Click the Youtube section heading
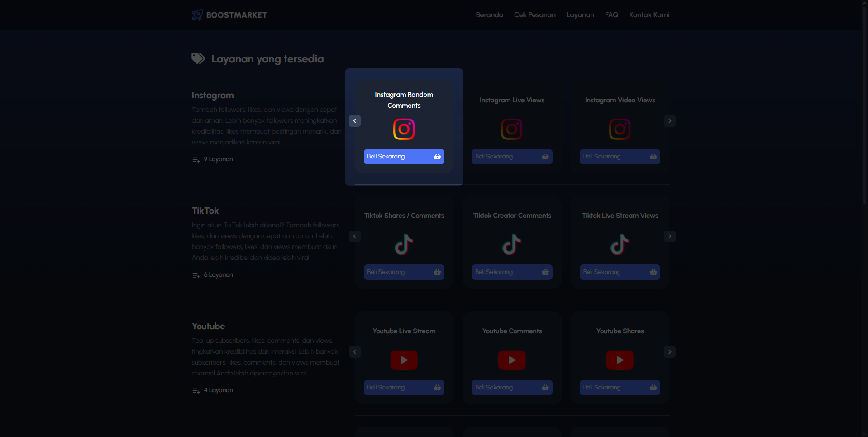This screenshot has width=868, height=437. [208, 326]
